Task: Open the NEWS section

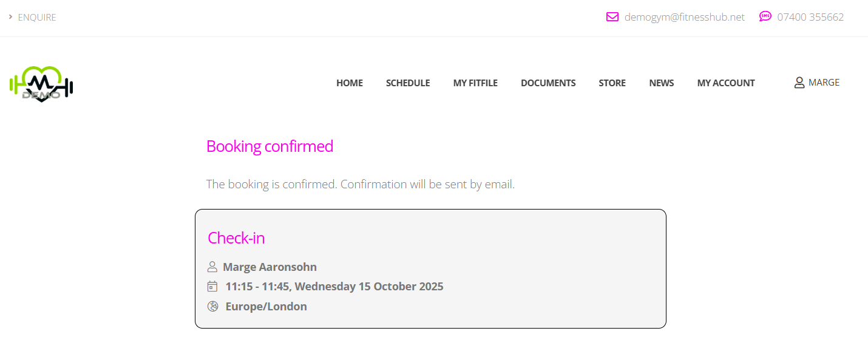Action: pos(661,83)
